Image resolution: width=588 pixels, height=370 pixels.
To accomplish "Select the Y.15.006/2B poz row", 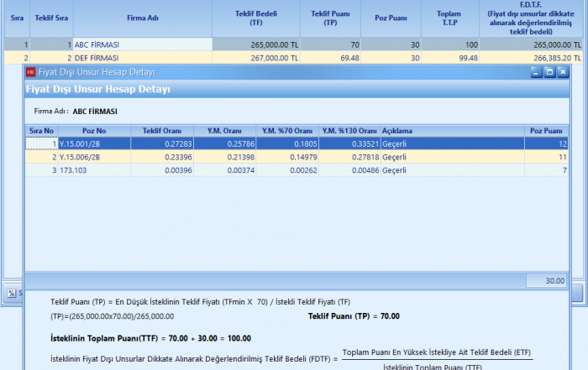I will pos(94,157).
